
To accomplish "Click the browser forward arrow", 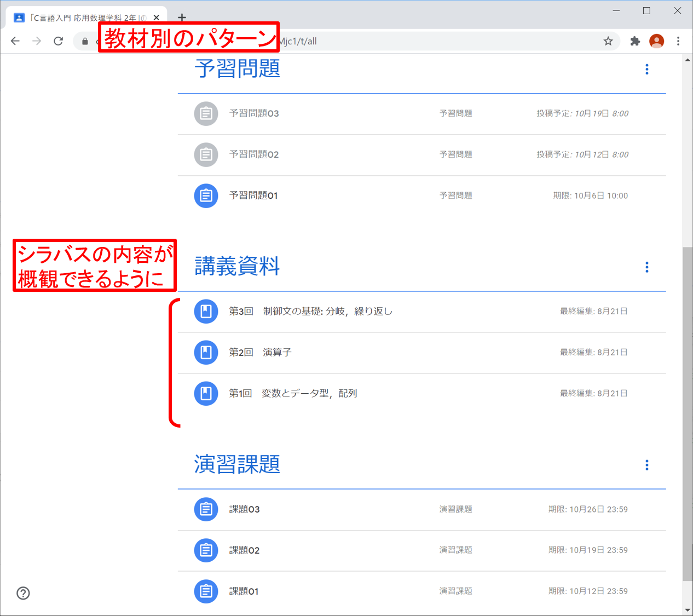I will pyautogui.click(x=37, y=41).
